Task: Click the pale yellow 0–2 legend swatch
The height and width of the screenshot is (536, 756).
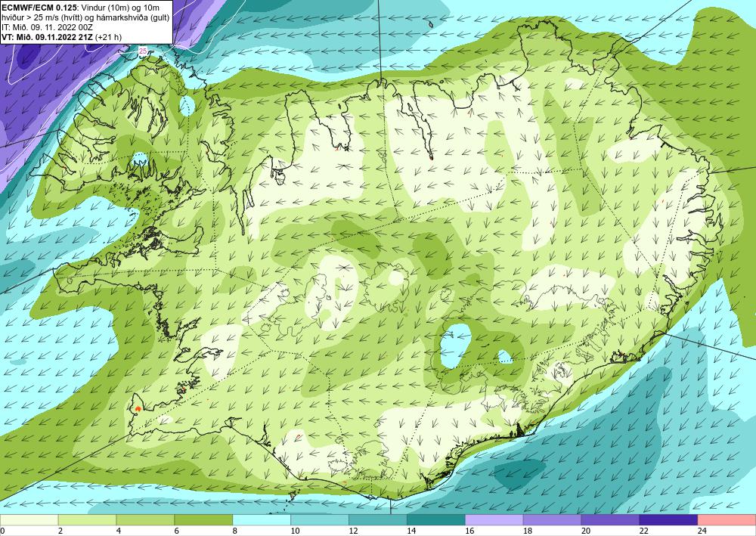Action: click(x=29, y=520)
